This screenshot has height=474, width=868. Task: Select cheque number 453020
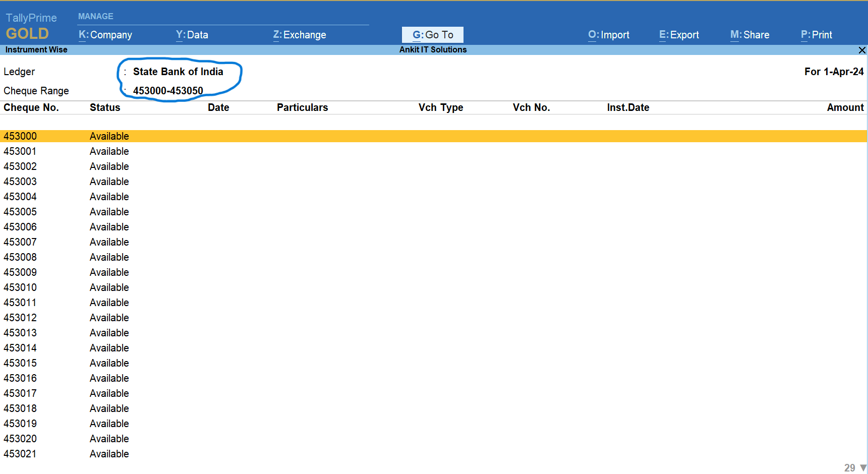tap(20, 439)
